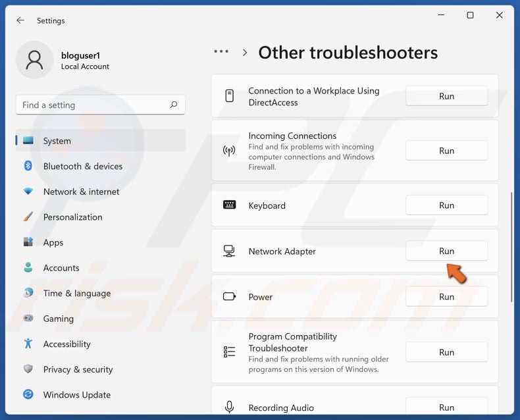This screenshot has height=420, width=520.
Task: Click the Other troubleshooters heading
Action: point(348,53)
